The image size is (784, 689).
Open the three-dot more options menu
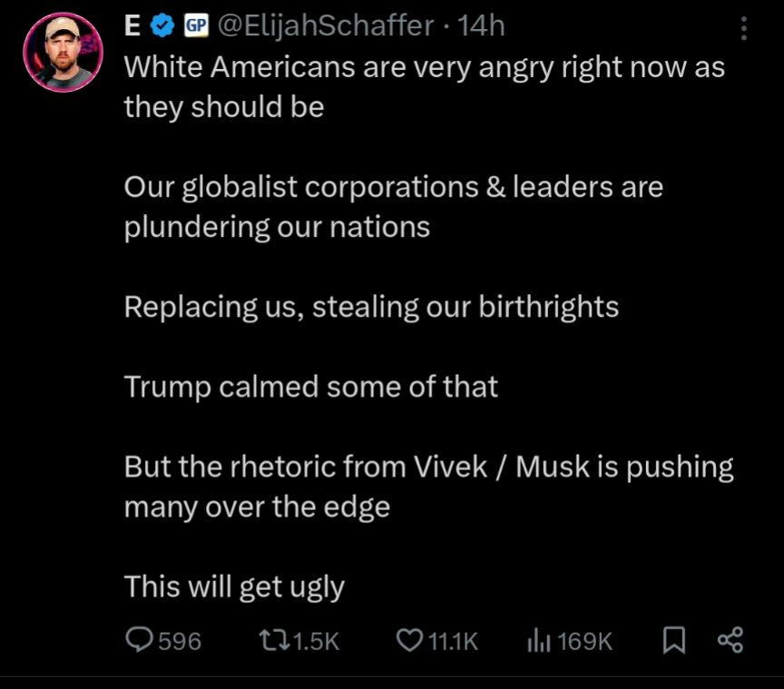(x=744, y=28)
